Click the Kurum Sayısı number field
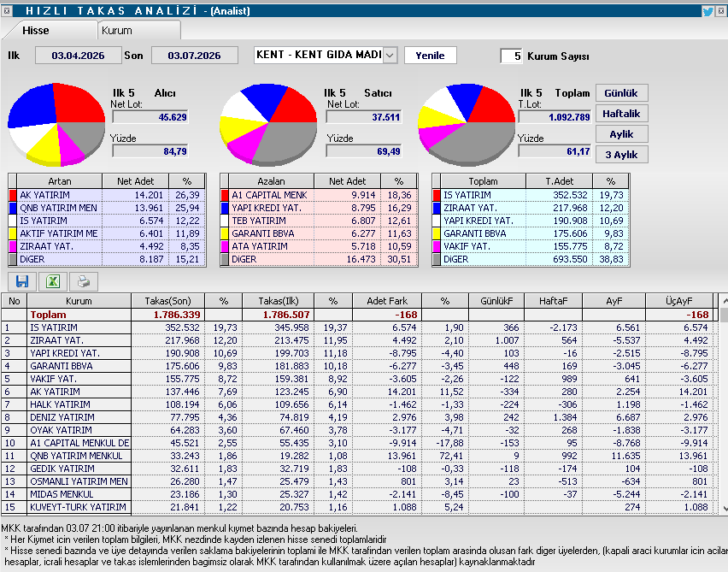Screen dimensions: 728x572 [x=511, y=56]
